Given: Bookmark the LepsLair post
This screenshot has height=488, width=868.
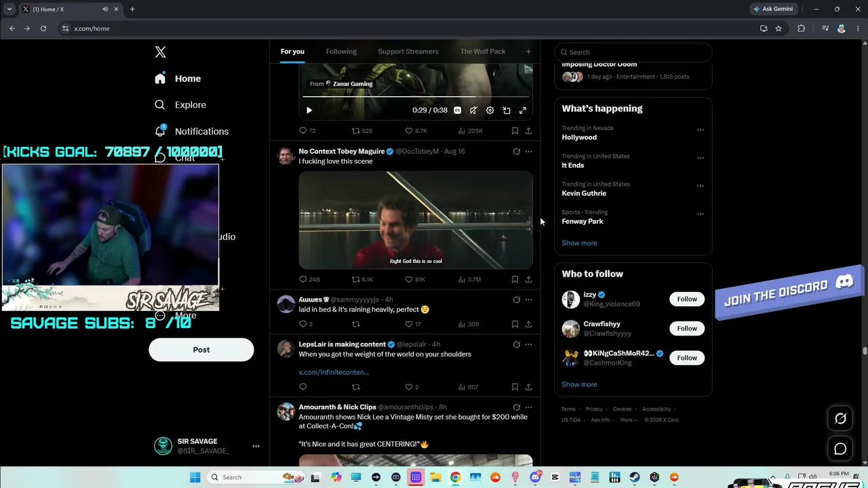Looking at the screenshot, I should tap(515, 387).
